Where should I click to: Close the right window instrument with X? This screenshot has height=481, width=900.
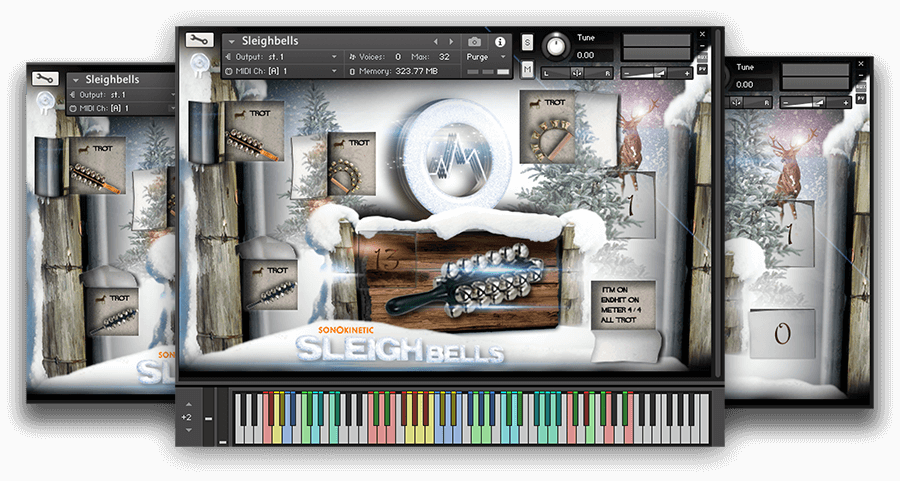tap(861, 64)
